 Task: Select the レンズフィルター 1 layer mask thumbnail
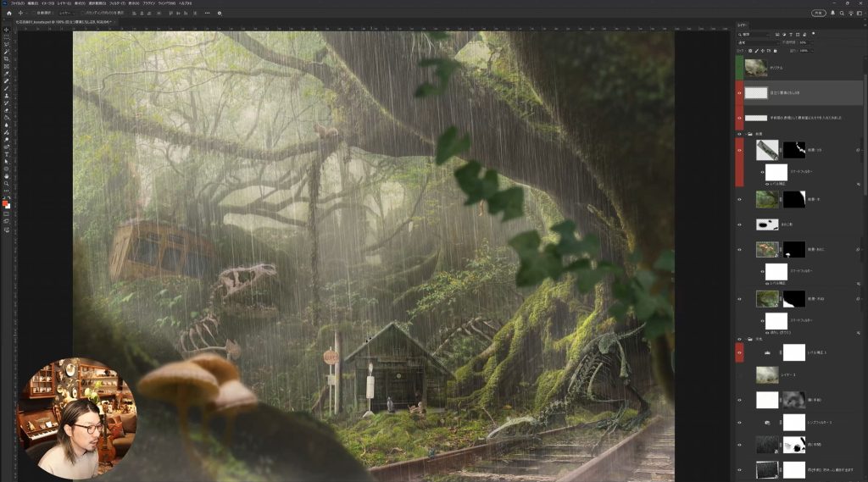point(793,422)
